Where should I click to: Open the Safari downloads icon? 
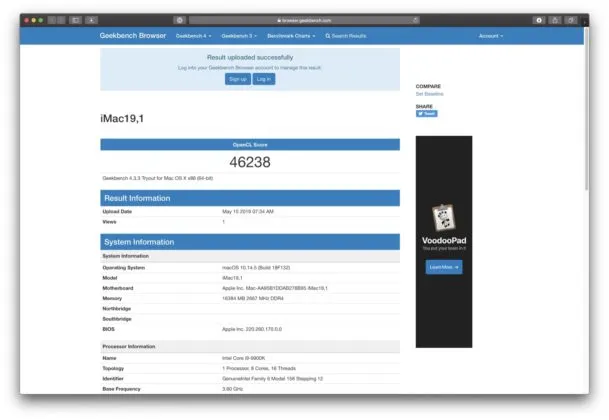point(539,20)
